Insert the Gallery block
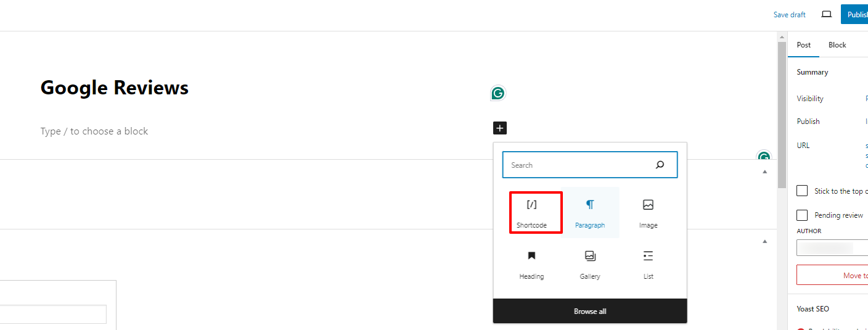This screenshot has height=330, width=868. pyautogui.click(x=590, y=264)
